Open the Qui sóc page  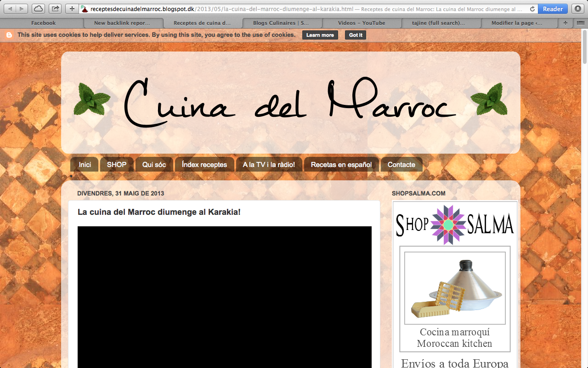(x=154, y=164)
